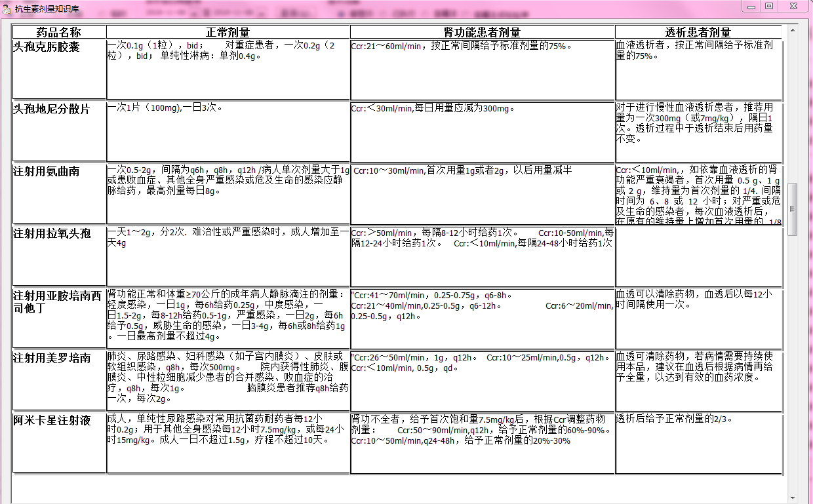Select the 注射用拉氧头孢 drug name cell

tap(59, 256)
